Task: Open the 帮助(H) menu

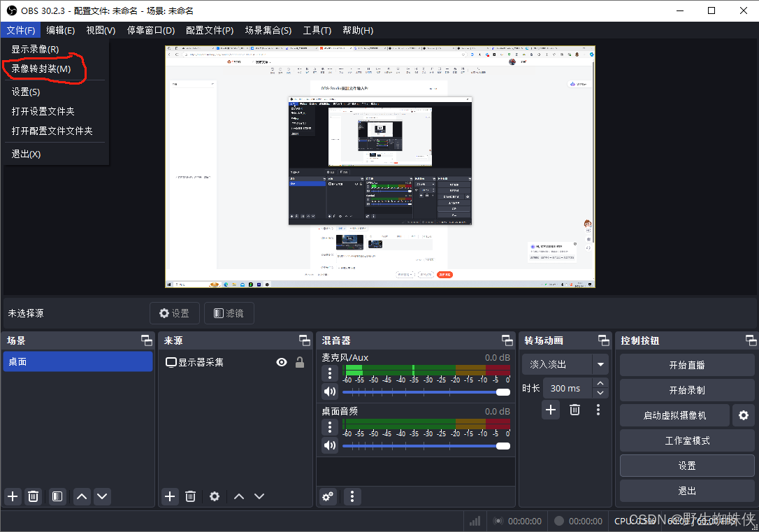Action: (x=358, y=30)
